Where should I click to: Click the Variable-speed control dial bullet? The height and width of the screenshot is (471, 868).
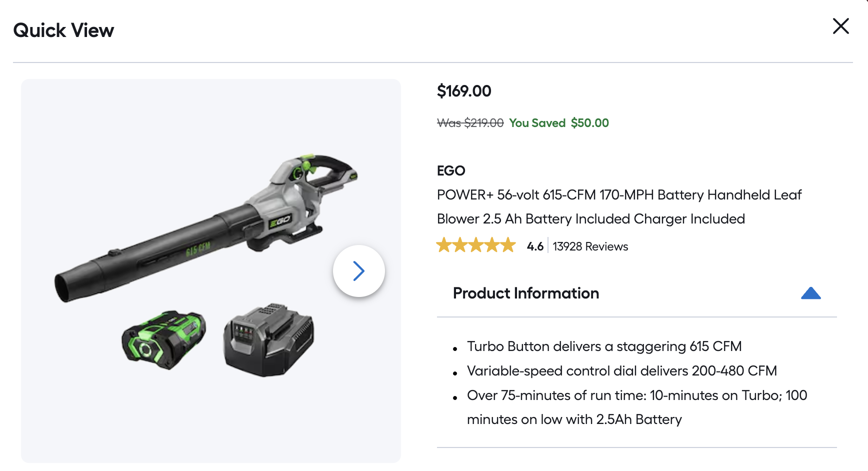pos(621,371)
